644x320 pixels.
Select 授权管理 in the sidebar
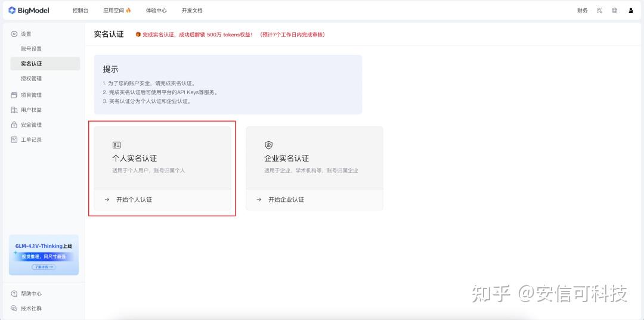point(31,78)
